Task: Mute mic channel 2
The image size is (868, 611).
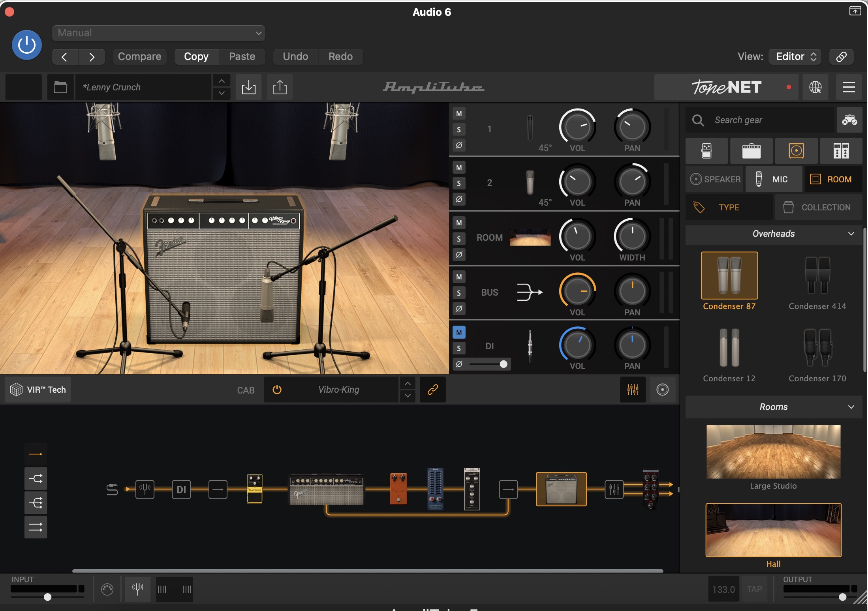Action: [x=459, y=168]
